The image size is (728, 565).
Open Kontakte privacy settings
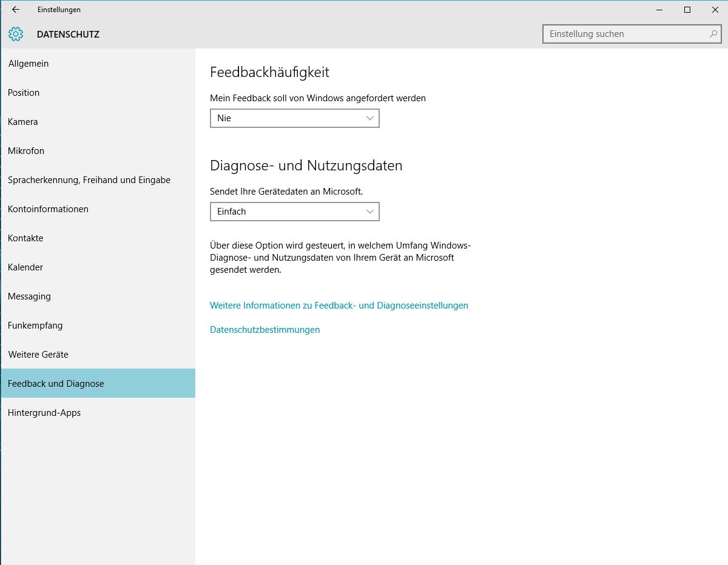pyautogui.click(x=98, y=238)
